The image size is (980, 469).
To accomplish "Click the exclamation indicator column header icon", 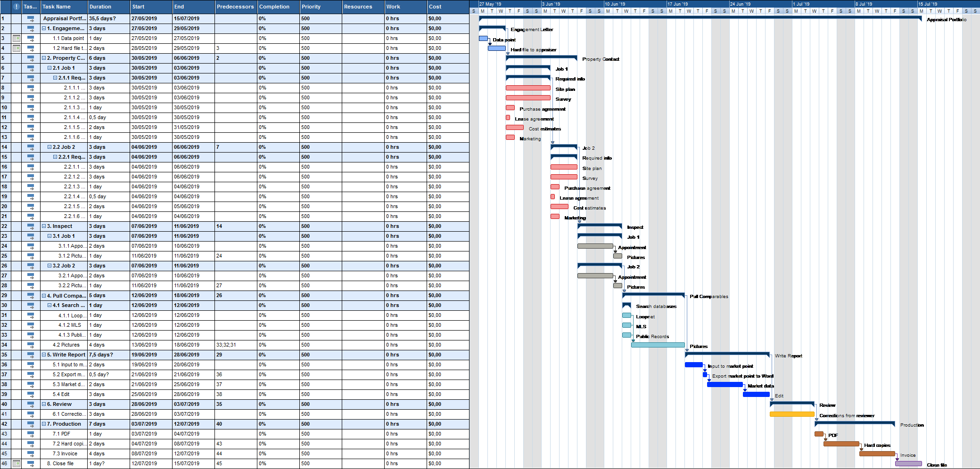I will 16,7.
